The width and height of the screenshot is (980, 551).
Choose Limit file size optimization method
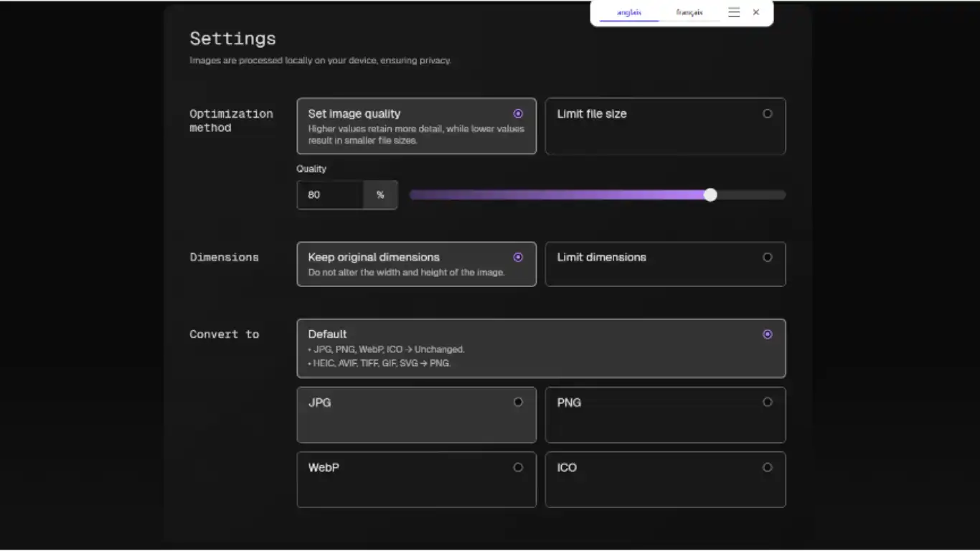coord(664,126)
